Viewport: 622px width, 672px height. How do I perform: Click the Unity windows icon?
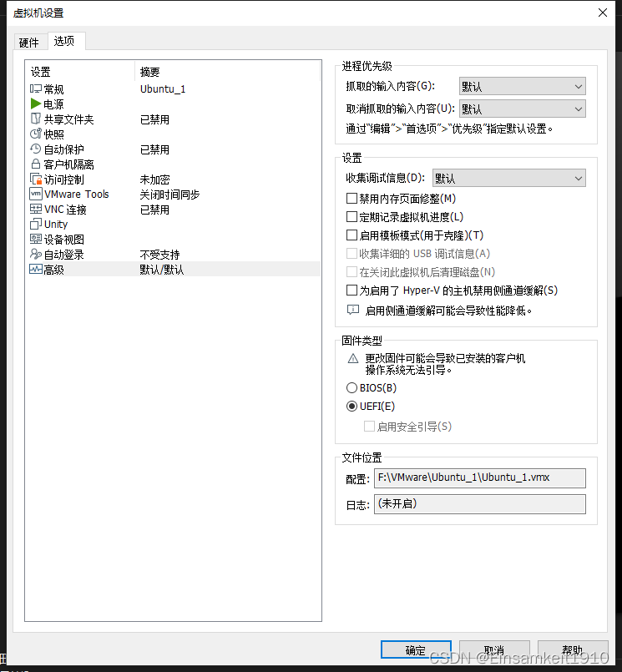[x=36, y=224]
